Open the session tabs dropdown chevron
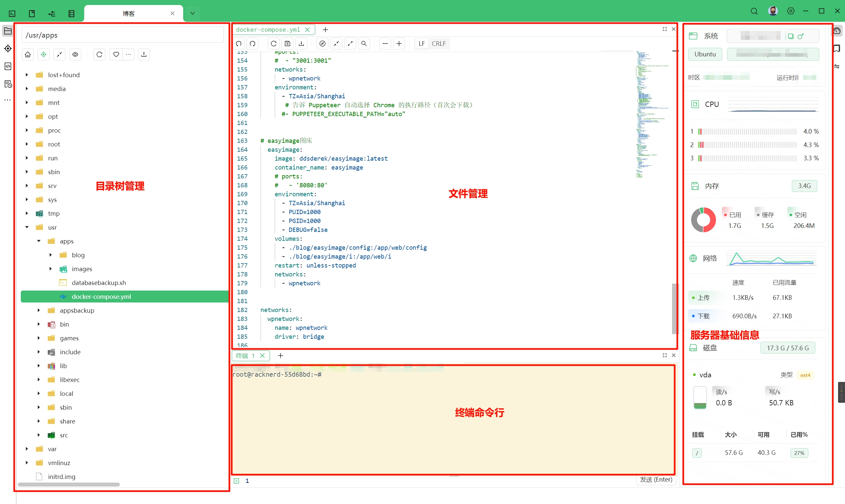Screen dimensions: 845x504 click(192, 13)
